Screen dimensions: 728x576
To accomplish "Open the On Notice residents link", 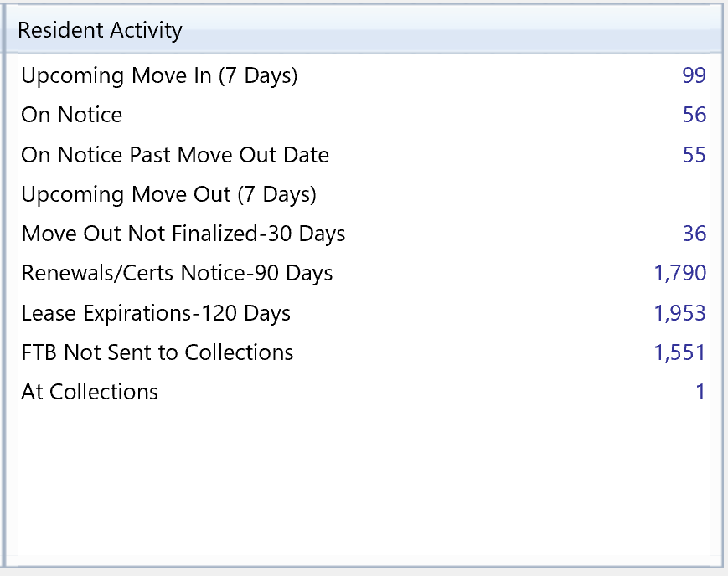I will pos(72,115).
